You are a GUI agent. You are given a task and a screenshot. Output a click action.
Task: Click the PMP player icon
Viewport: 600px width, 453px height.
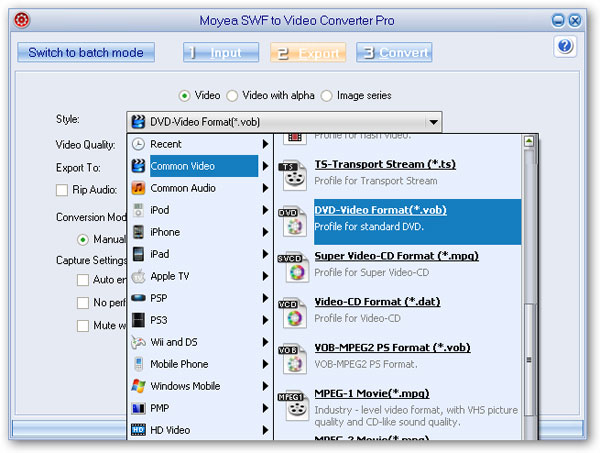click(x=138, y=408)
